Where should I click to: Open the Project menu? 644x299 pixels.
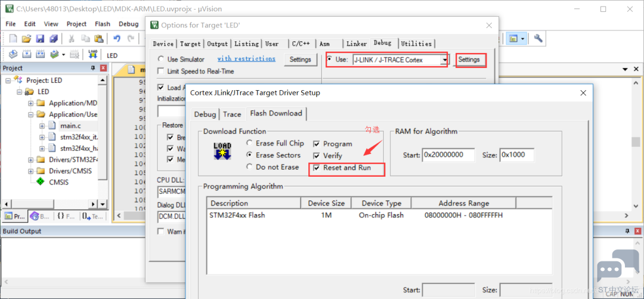(x=77, y=24)
